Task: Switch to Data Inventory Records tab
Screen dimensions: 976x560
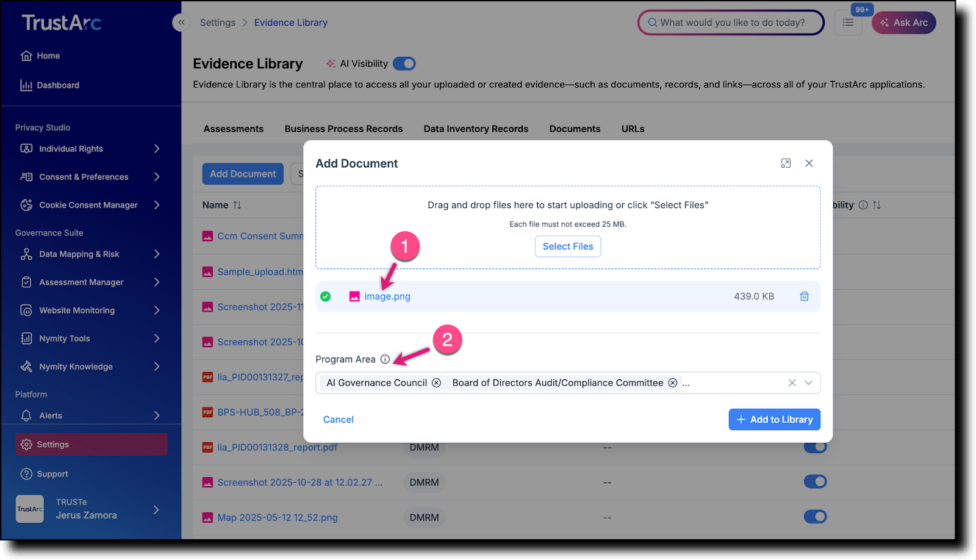Action: click(x=476, y=129)
